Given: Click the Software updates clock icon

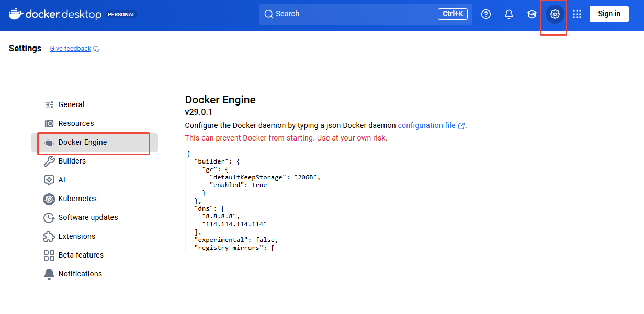Looking at the screenshot, I should (49, 217).
